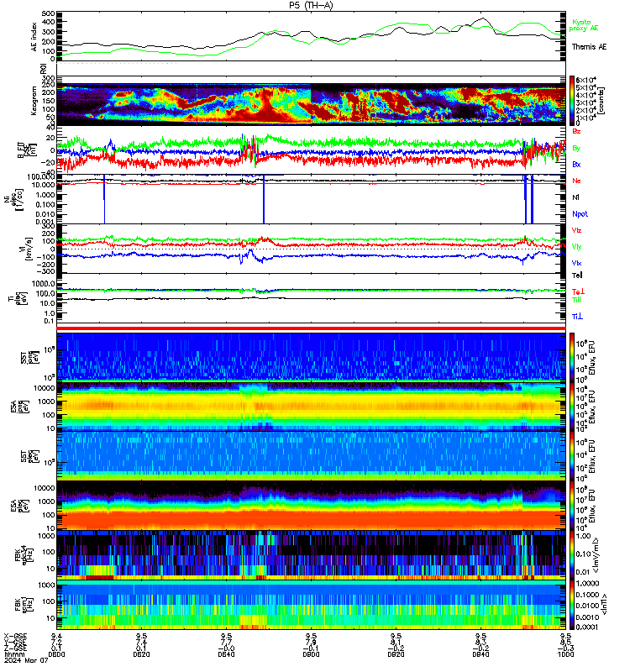
Task: Click the 0940 time tick label
Action: coord(480,654)
